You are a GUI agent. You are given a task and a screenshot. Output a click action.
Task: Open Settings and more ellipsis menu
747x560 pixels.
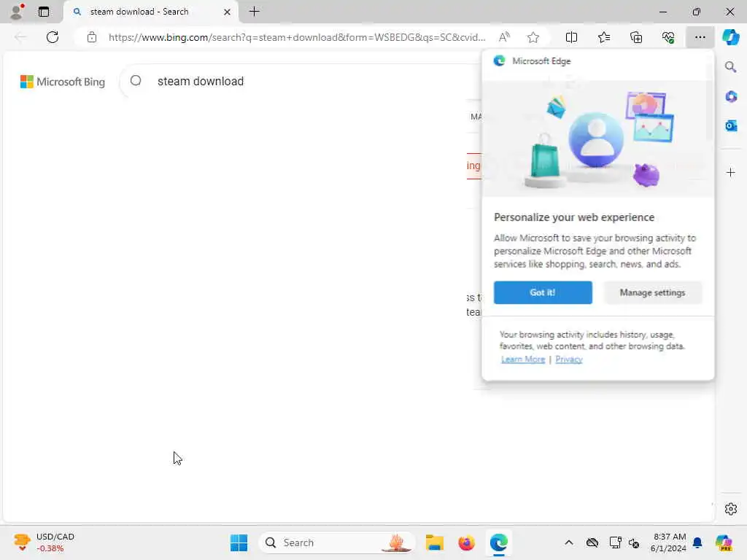700,37
